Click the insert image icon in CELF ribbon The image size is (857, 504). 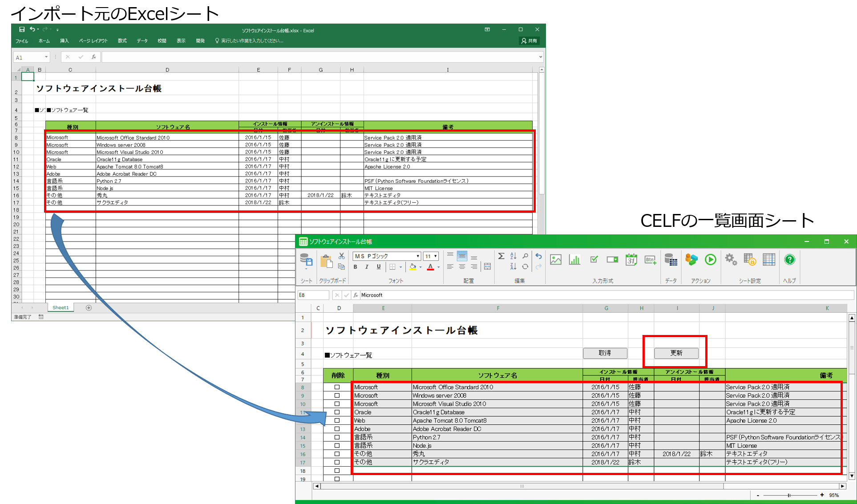click(555, 260)
